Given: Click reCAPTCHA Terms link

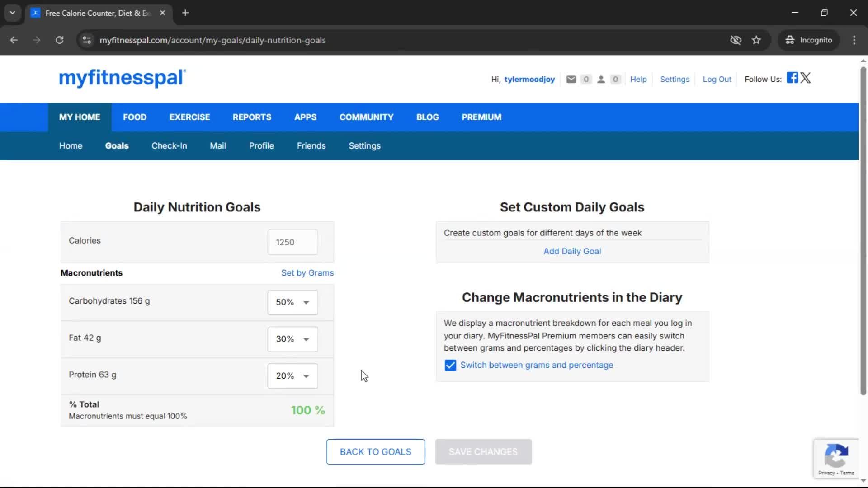Looking at the screenshot, I should click(847, 473).
